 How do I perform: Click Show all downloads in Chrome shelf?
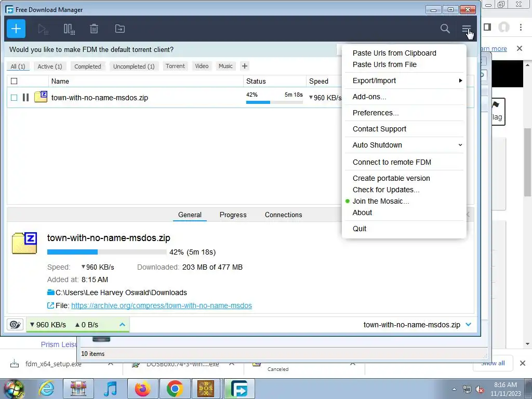(493, 363)
